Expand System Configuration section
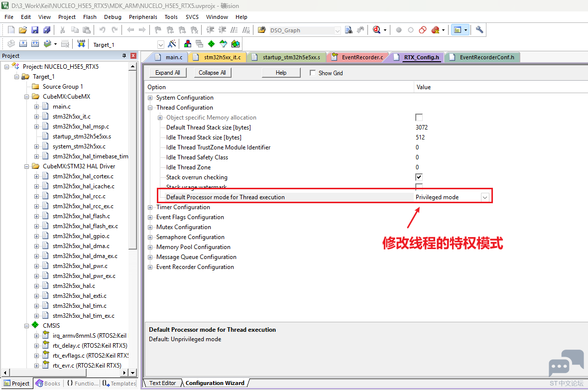 [150, 98]
